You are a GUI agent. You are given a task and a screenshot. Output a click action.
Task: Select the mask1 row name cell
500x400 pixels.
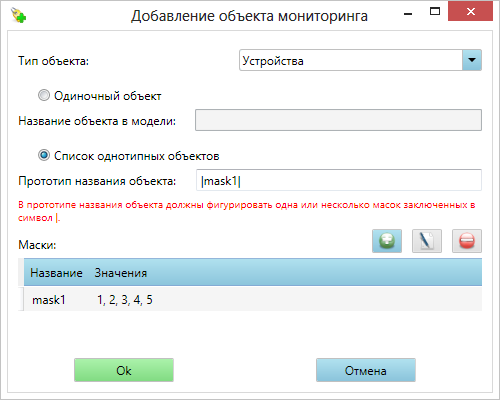click(x=49, y=300)
